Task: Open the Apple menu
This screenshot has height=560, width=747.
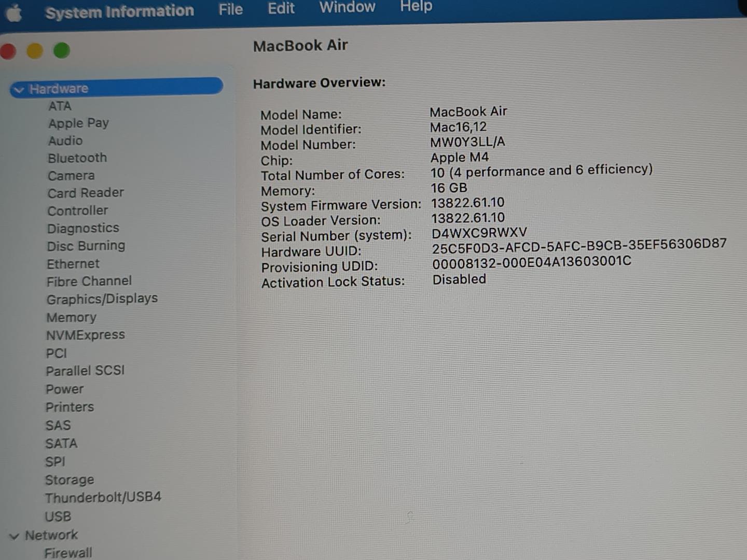Action: pyautogui.click(x=14, y=12)
